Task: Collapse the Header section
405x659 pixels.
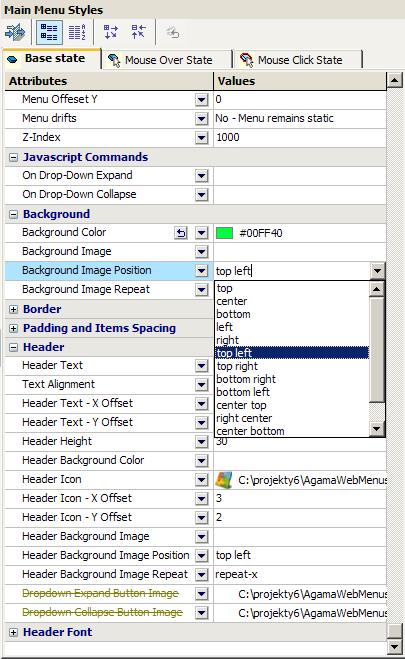Action: pos(13,347)
